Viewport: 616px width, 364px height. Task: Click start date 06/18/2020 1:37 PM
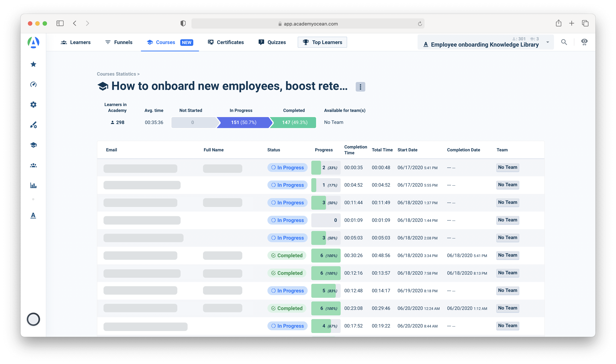417,203
